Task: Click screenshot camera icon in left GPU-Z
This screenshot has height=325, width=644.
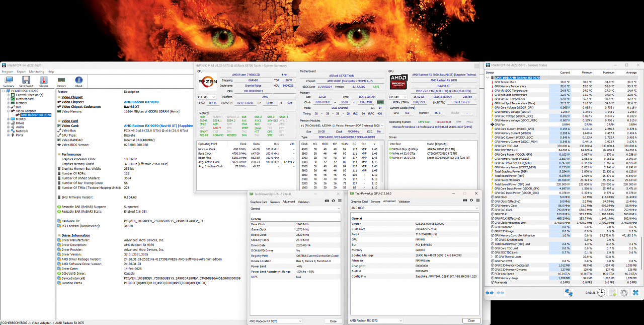Action: [x=326, y=201]
